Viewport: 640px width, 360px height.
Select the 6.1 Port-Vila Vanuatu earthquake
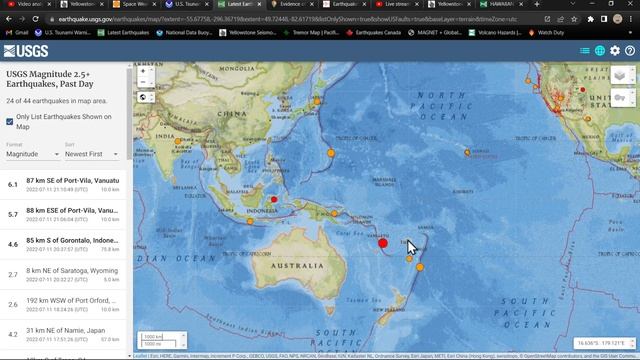point(63,184)
